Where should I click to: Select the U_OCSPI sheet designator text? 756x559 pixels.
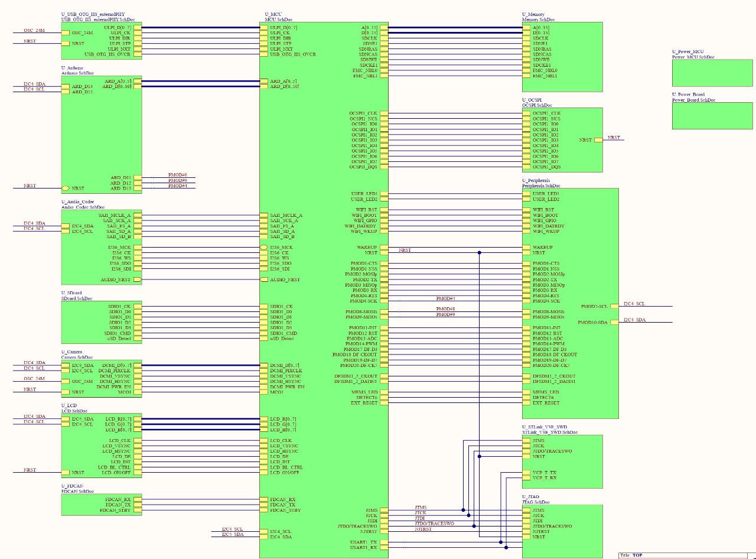(x=532, y=100)
